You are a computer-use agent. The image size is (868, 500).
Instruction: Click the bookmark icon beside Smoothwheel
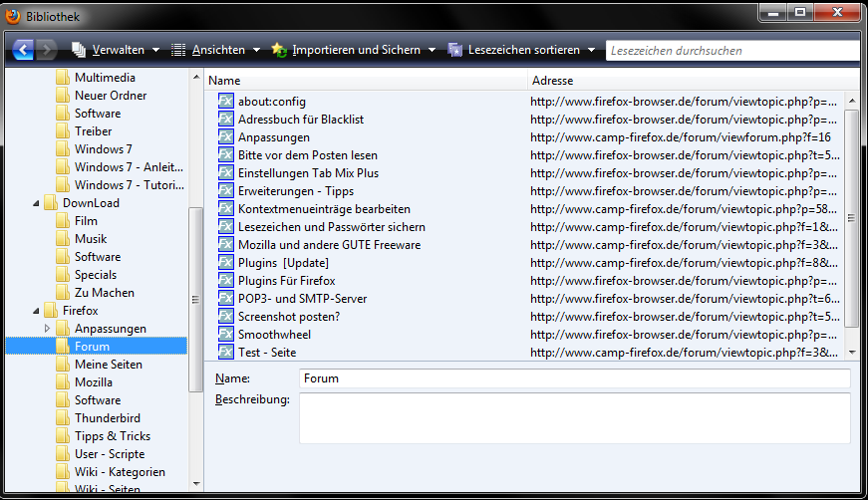tap(226, 335)
